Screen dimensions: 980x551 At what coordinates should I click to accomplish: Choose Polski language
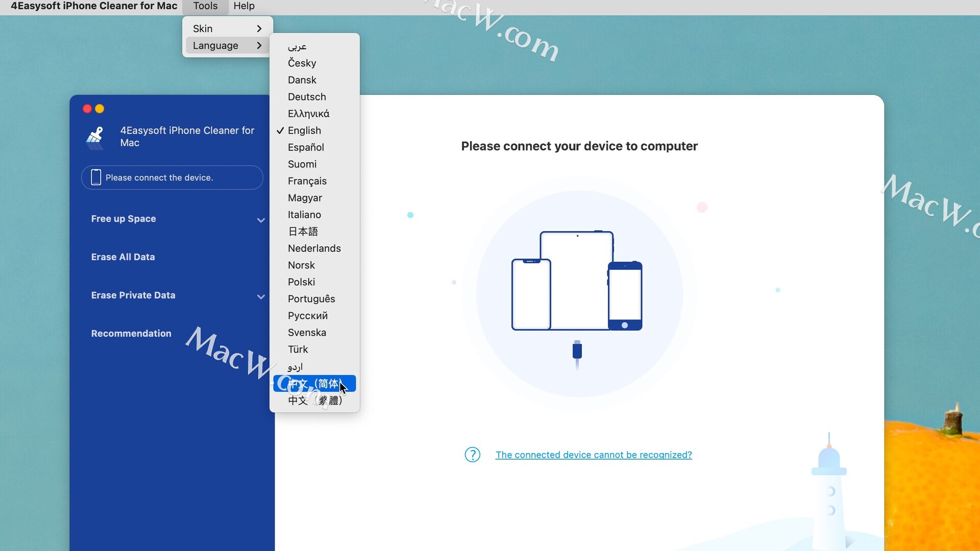pyautogui.click(x=314, y=282)
